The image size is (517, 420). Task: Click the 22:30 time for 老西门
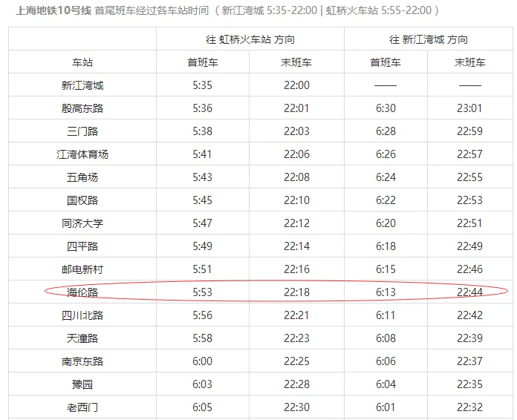[296, 407]
